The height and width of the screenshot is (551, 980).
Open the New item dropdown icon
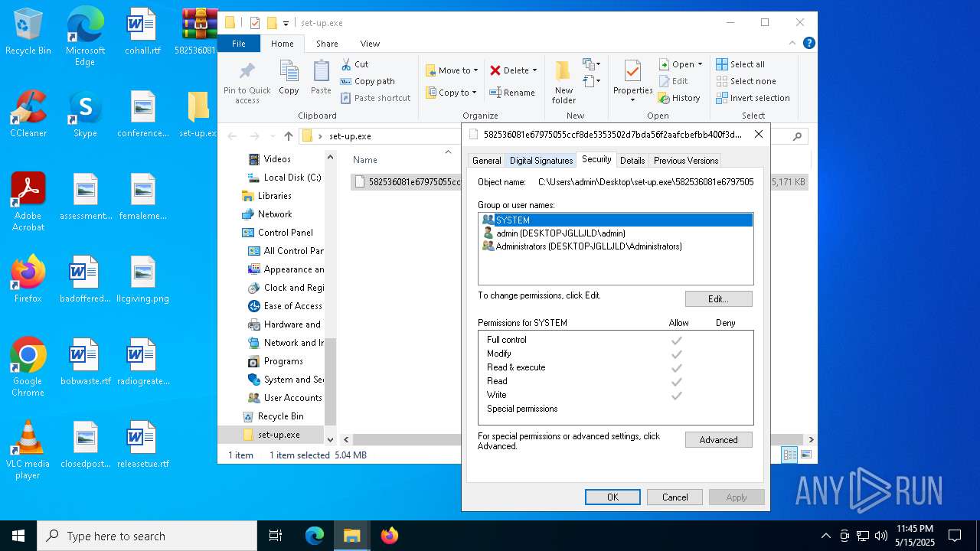(591, 64)
